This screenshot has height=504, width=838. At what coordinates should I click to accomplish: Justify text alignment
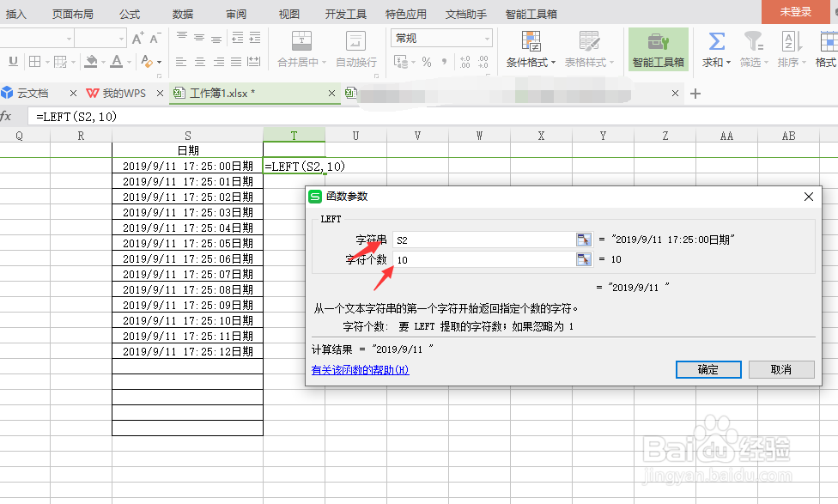(x=236, y=62)
